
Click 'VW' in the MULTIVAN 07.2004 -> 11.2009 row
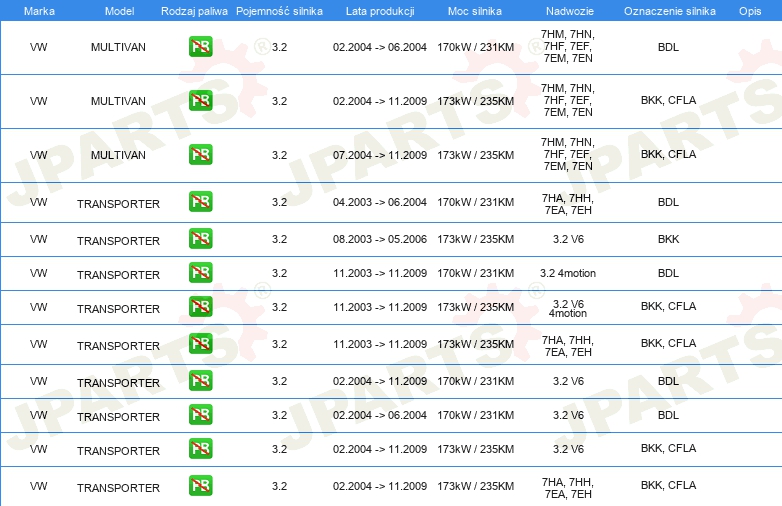click(x=38, y=155)
